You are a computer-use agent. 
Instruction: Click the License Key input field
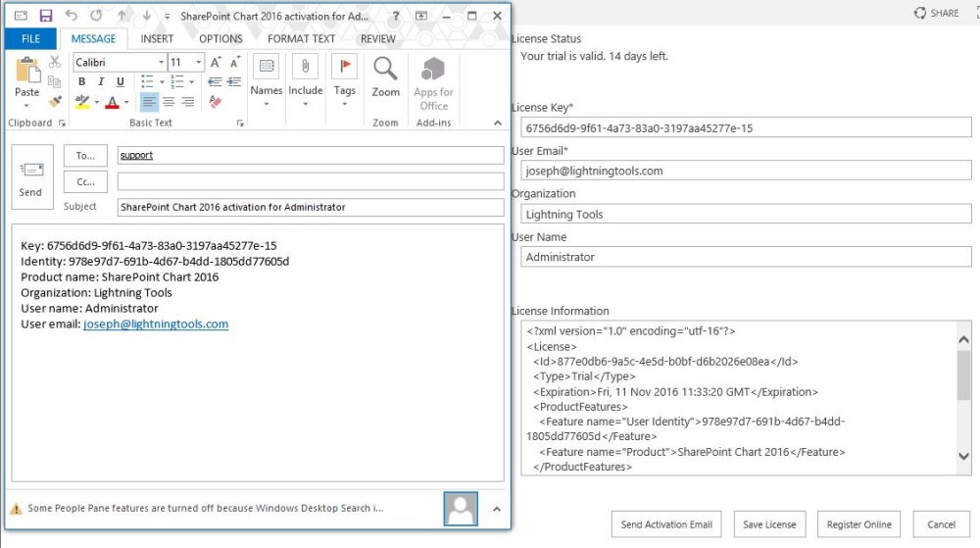(746, 127)
